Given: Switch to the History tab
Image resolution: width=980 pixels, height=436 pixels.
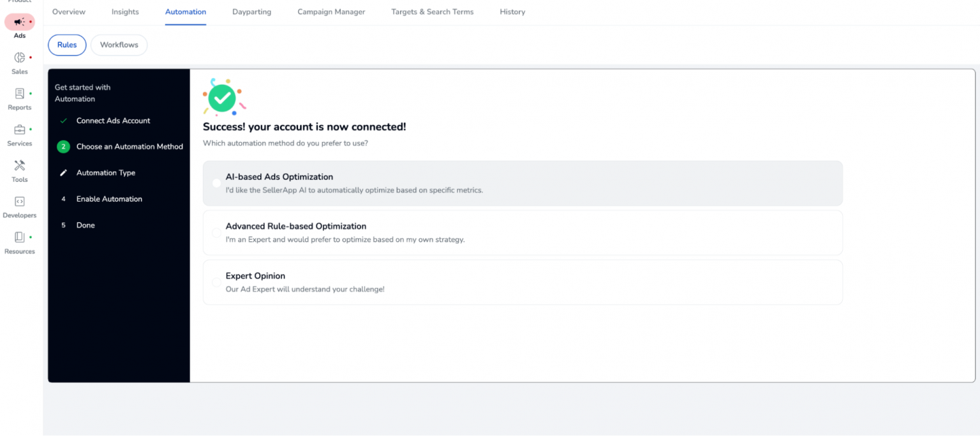Looking at the screenshot, I should (512, 11).
